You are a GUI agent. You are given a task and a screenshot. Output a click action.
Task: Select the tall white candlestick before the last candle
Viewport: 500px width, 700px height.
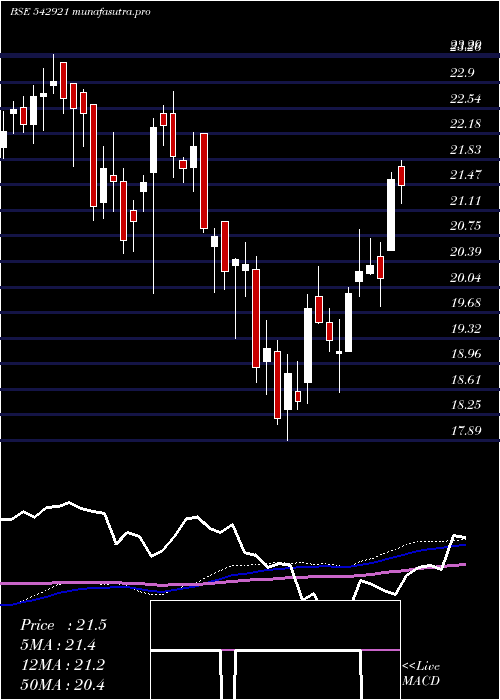[391, 215]
